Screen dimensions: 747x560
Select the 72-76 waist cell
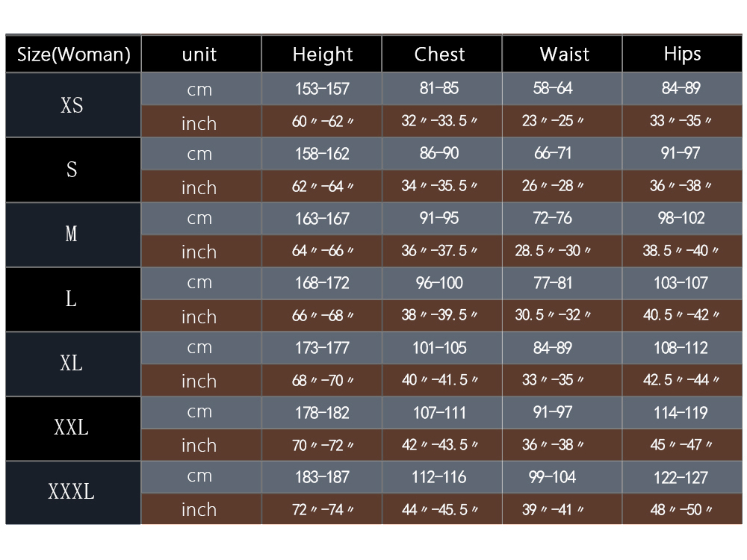pyautogui.click(x=554, y=219)
